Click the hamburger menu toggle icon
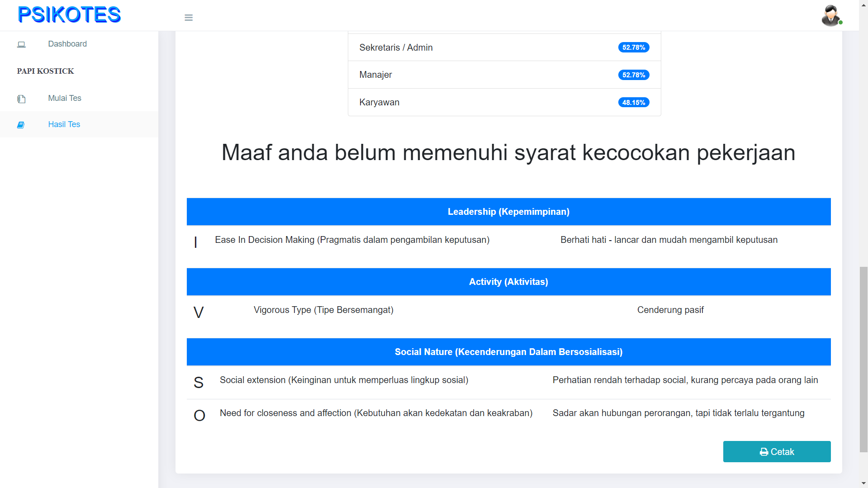 (189, 18)
